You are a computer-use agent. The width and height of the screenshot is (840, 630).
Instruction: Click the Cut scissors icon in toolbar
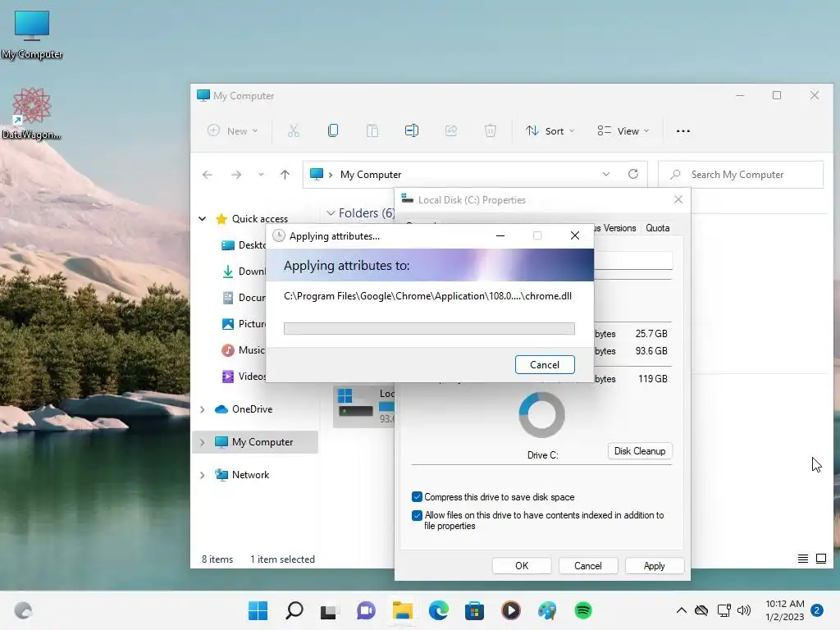click(x=294, y=130)
